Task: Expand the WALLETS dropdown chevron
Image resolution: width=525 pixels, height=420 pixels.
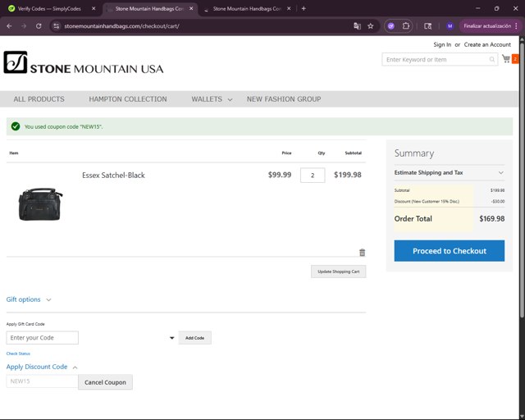Action: (x=230, y=100)
